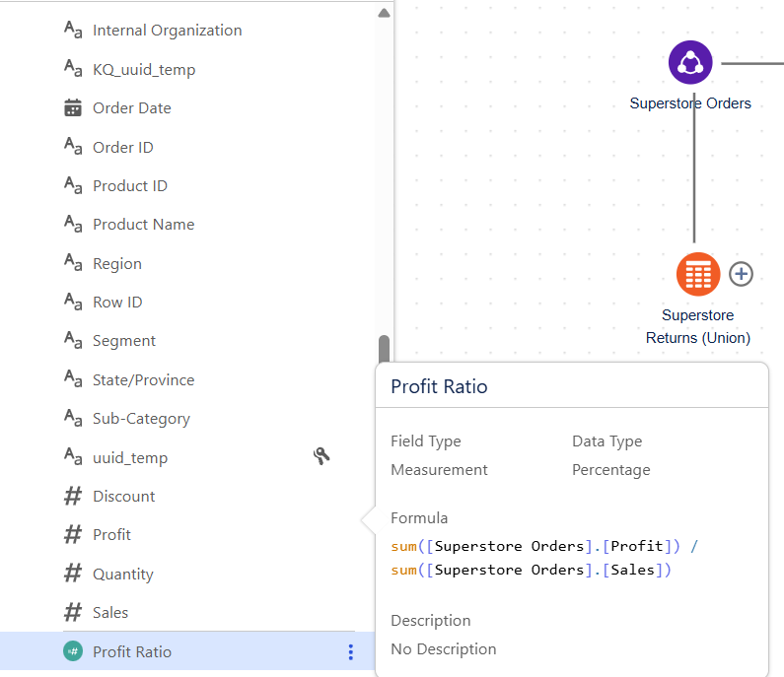Screen dimensions: 784x677
Task: Open the three-dot menu for Profit Ratio
Action: 350,652
